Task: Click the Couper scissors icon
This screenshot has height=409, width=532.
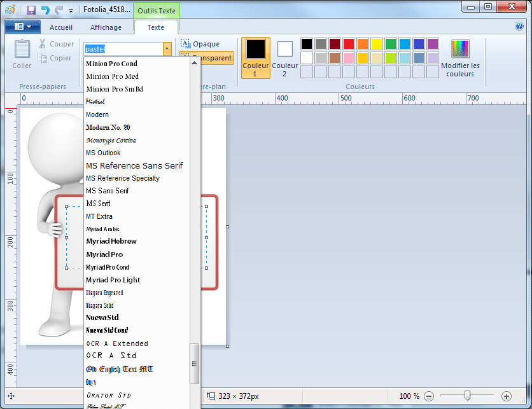Action: (41, 44)
